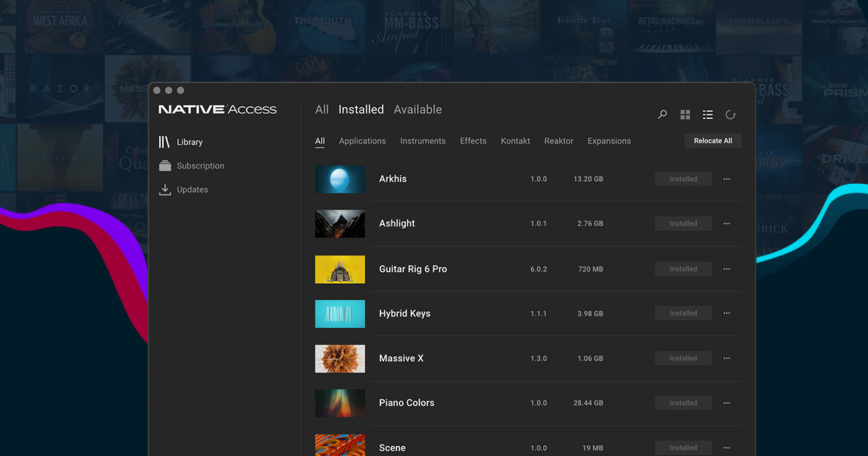
Task: Select the Scene product thumbnail
Action: [339, 445]
